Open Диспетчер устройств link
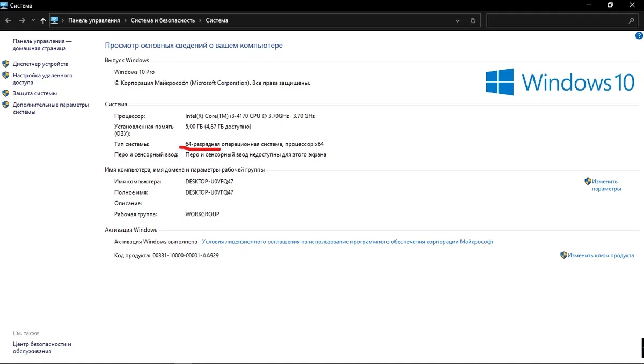 click(40, 64)
